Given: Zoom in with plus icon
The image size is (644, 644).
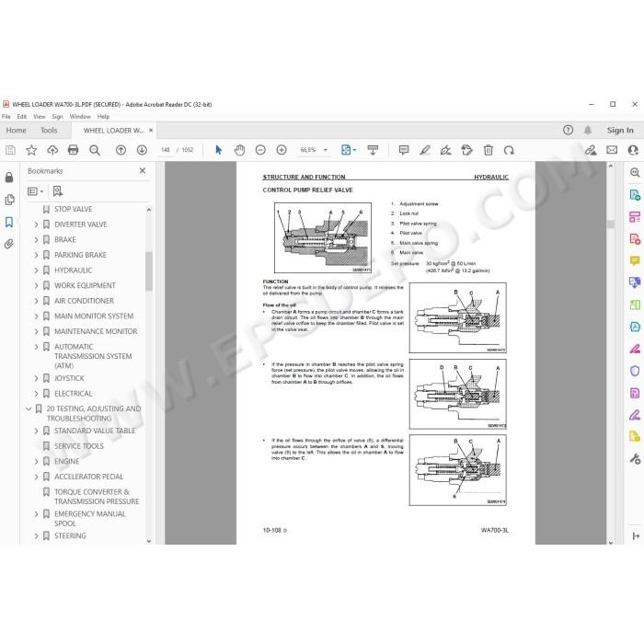Looking at the screenshot, I should tap(282, 150).
